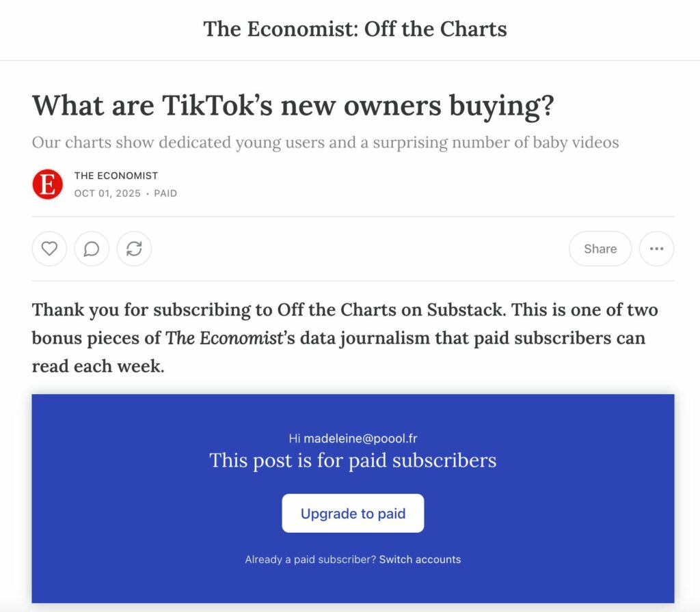Click 'This post is for paid subscribers' heading
700x612 pixels.
(x=353, y=460)
